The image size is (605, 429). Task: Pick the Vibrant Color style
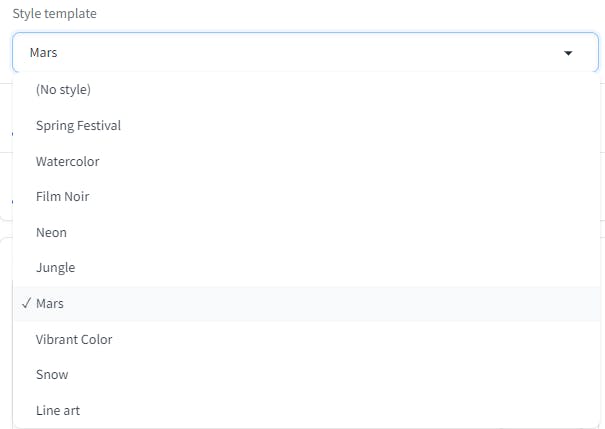point(307,339)
